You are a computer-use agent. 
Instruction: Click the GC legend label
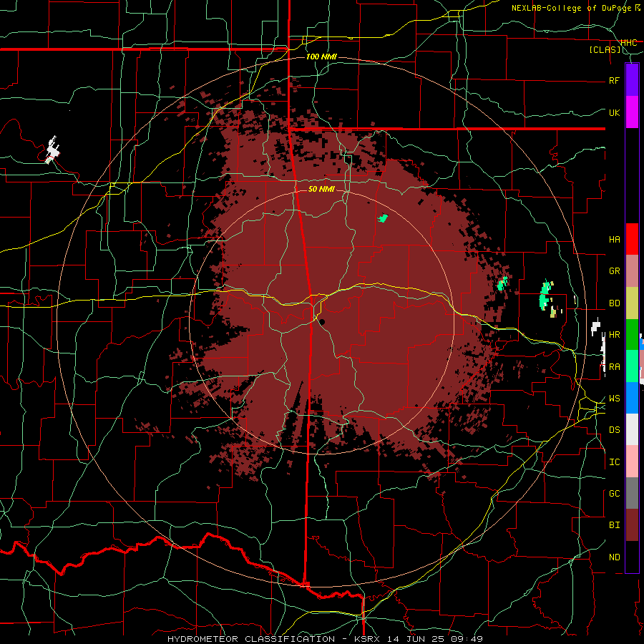coord(614,494)
